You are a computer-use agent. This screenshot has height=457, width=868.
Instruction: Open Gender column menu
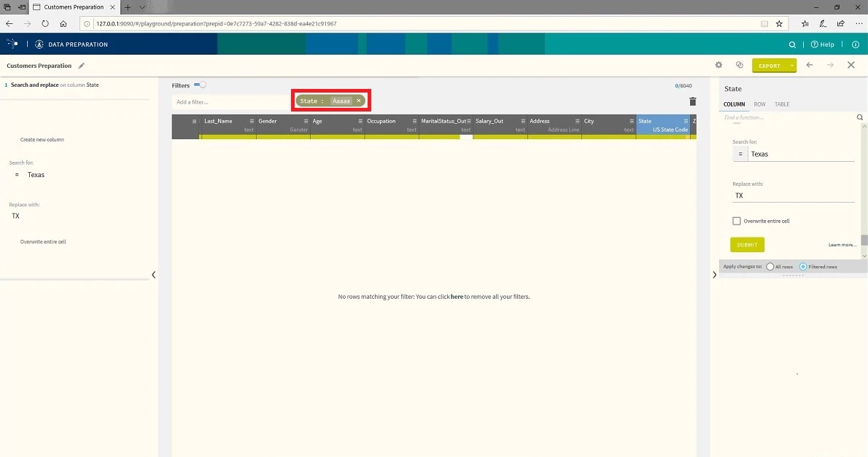click(306, 121)
